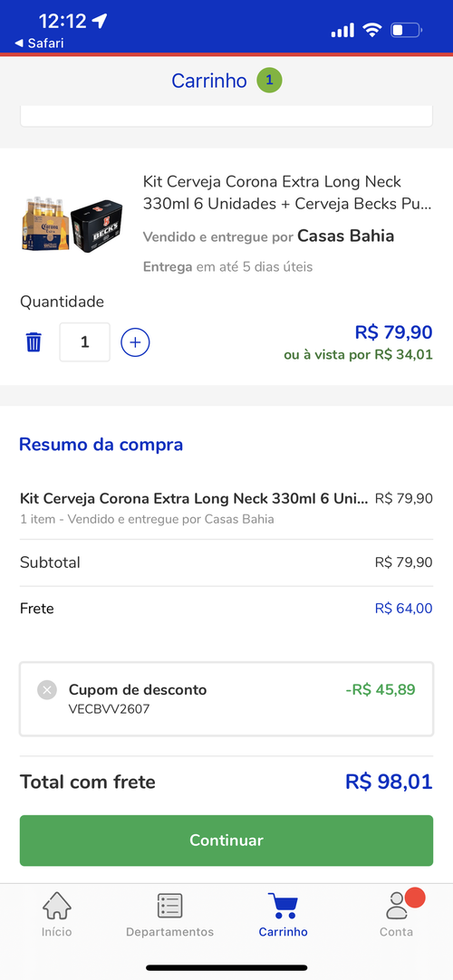This screenshot has width=453, height=980.
Task: Tap the green cart count badge
Action: [269, 81]
